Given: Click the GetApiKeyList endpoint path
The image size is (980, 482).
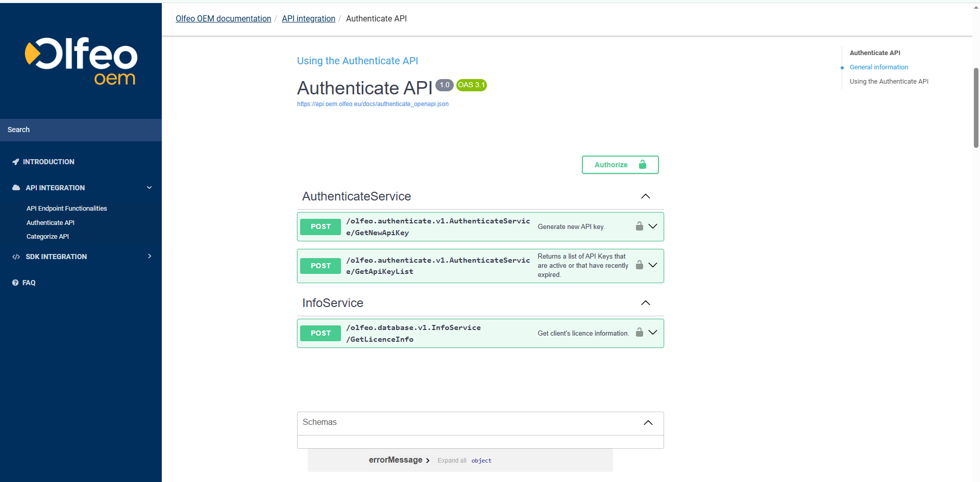Looking at the screenshot, I should pyautogui.click(x=438, y=266).
